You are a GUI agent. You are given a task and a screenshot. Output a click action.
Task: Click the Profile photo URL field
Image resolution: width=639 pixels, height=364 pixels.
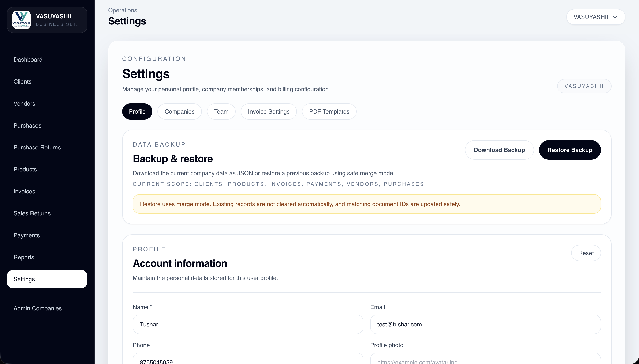(x=485, y=359)
